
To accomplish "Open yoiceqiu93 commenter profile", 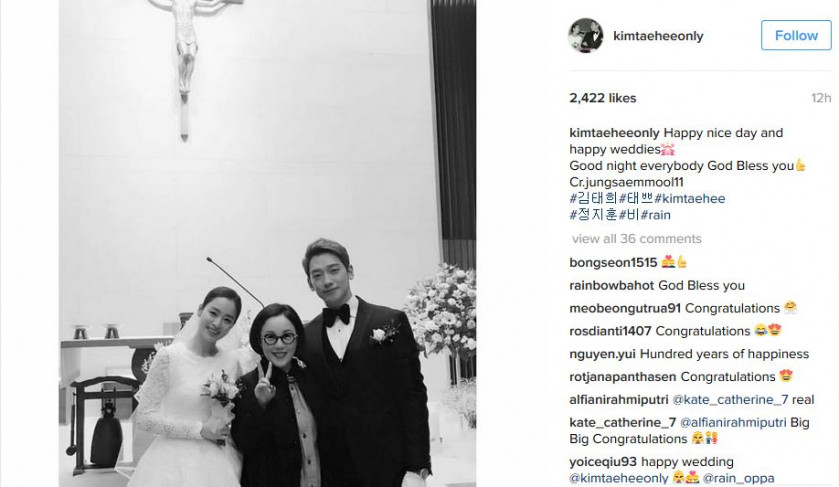I will click(x=603, y=462).
